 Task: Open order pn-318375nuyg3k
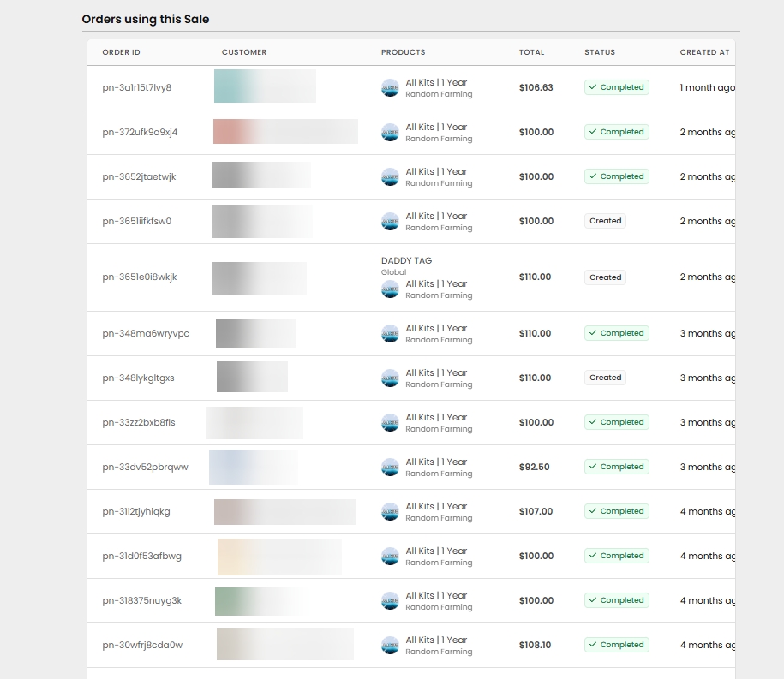[141, 601]
